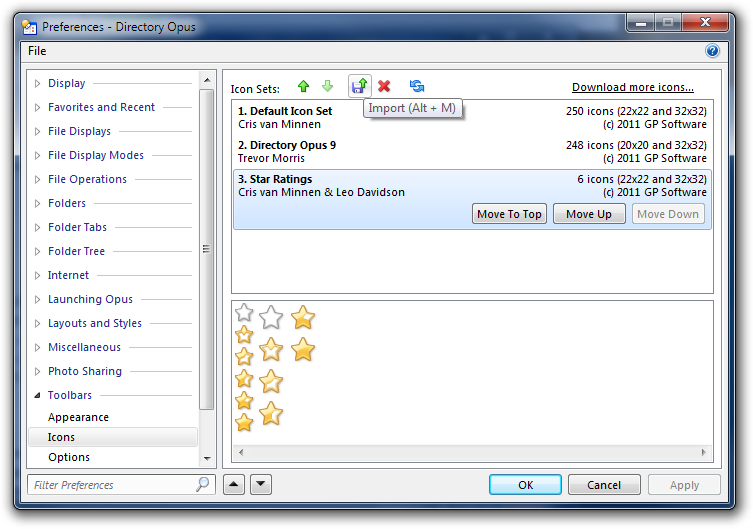
Task: Open the Photo Sharing category
Action: pos(85,372)
